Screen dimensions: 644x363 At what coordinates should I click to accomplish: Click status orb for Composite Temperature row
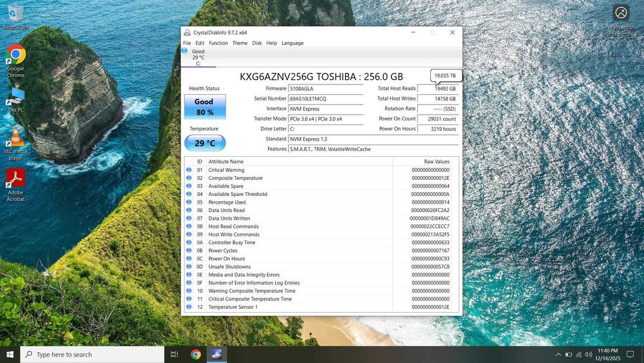point(189,178)
